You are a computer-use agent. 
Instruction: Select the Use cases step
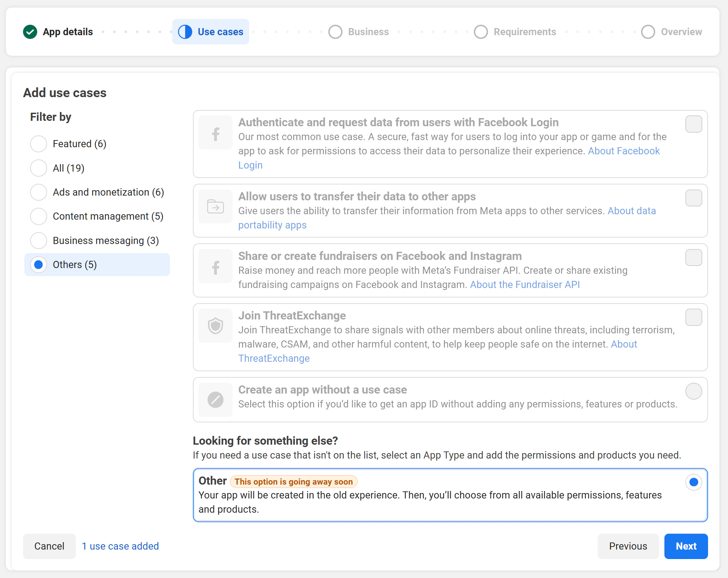pyautogui.click(x=211, y=32)
